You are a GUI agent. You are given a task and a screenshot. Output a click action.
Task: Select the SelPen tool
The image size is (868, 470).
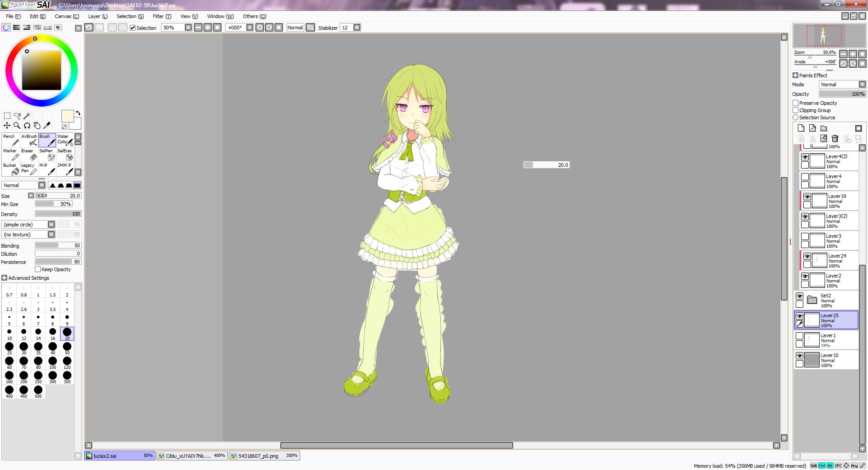[x=47, y=155]
